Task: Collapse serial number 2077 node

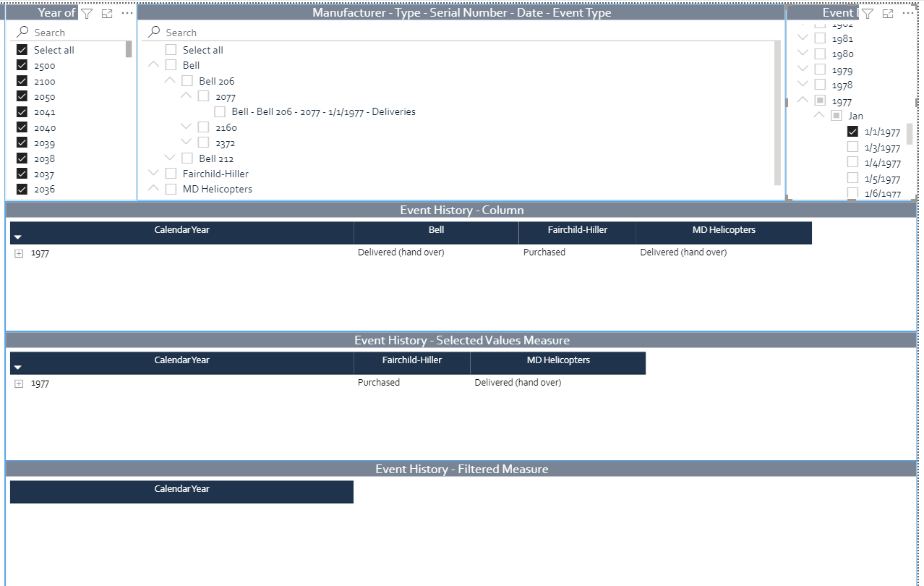Action: coord(186,95)
